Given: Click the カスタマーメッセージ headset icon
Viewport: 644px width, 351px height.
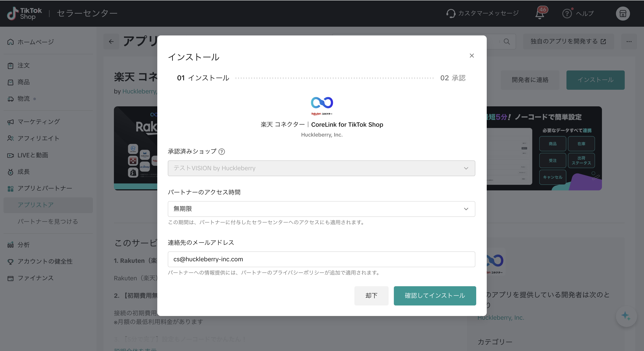Looking at the screenshot, I should (451, 14).
